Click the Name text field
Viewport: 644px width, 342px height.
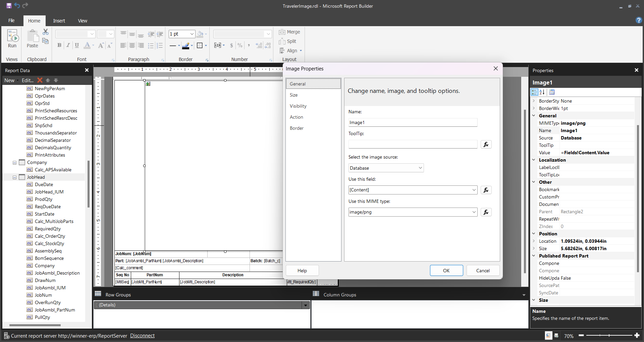tap(412, 123)
